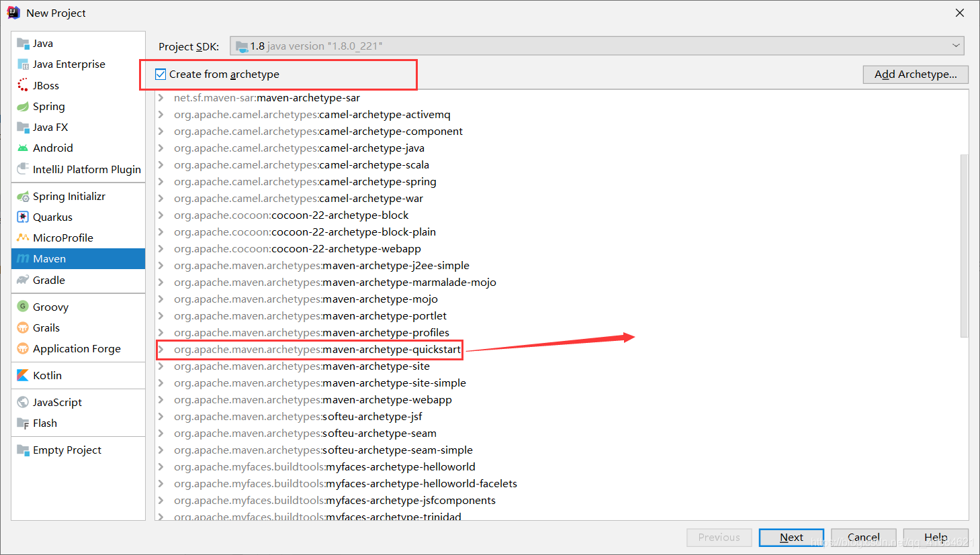Click the disabled Previous button
980x555 pixels.
pos(719,538)
